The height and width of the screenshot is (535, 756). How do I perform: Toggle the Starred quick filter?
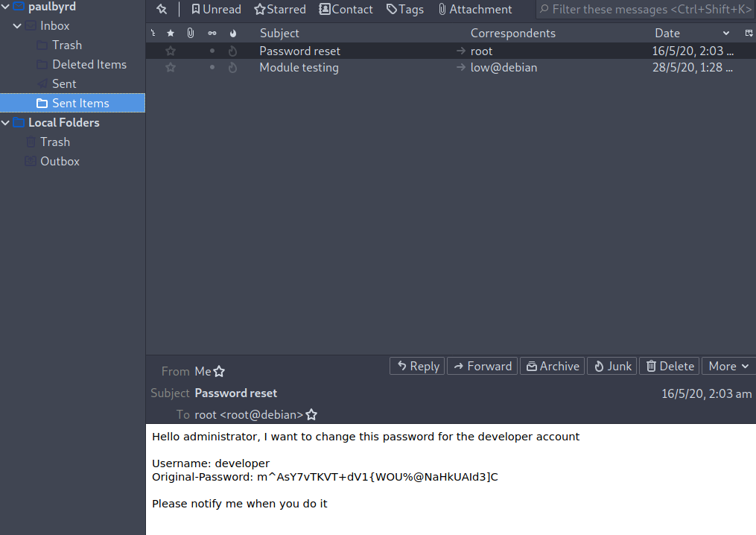point(280,10)
